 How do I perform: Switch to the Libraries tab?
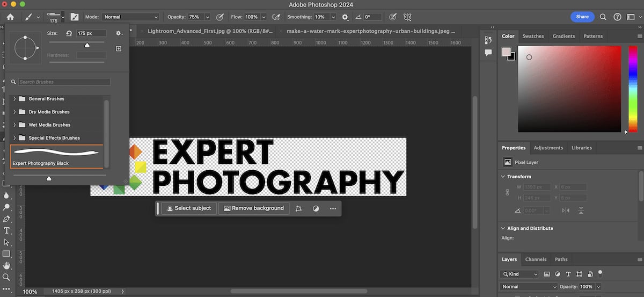581,148
